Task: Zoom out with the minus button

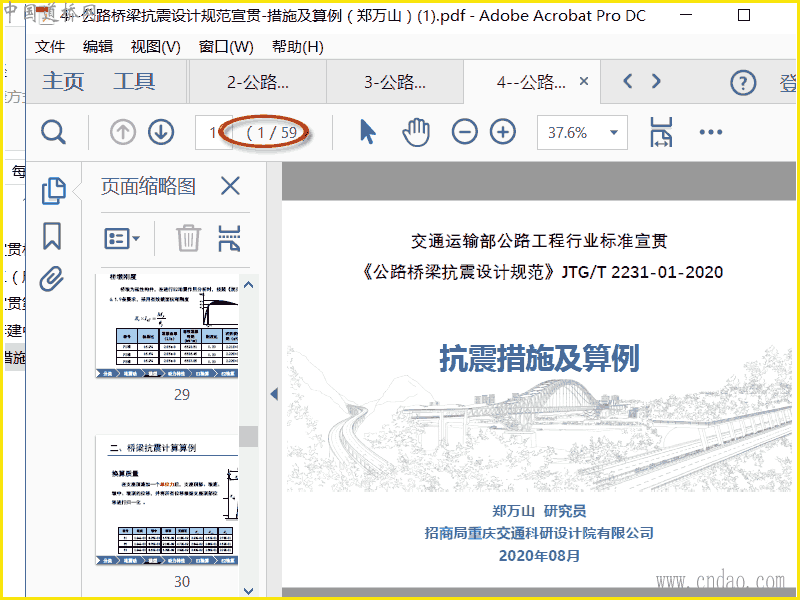Action: pyautogui.click(x=465, y=132)
